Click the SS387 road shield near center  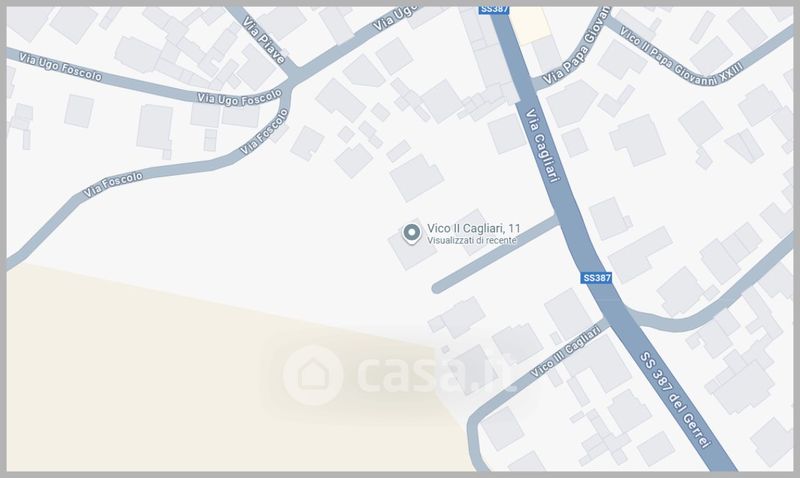pos(596,278)
